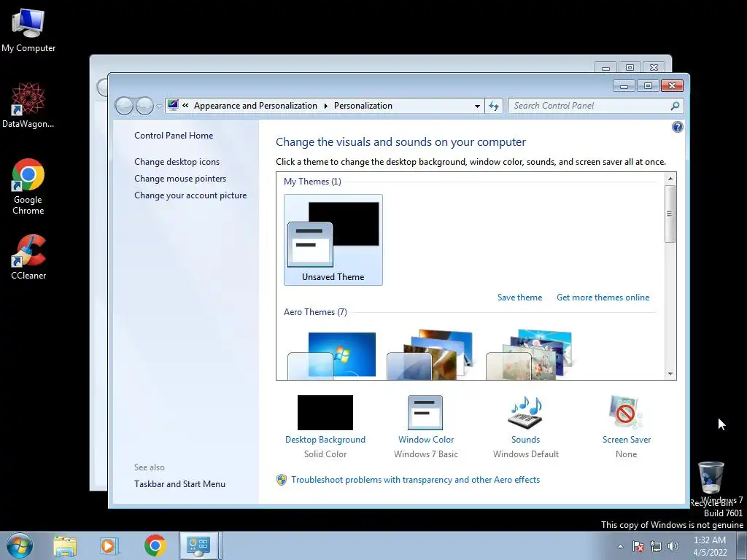The width and height of the screenshot is (747, 560).
Task: Select the Control Panel taskbar button
Action: 198,545
